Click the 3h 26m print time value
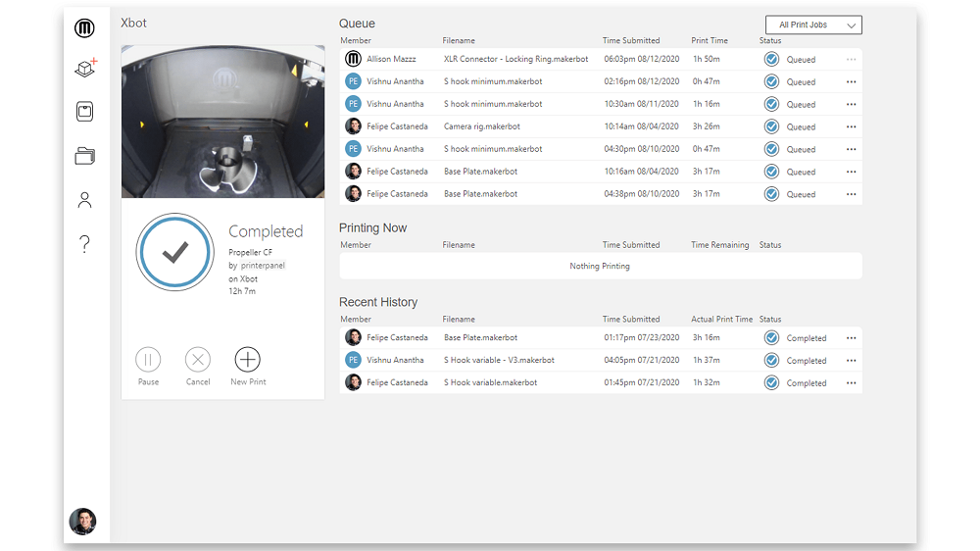The width and height of the screenshot is (980, 551). [707, 126]
